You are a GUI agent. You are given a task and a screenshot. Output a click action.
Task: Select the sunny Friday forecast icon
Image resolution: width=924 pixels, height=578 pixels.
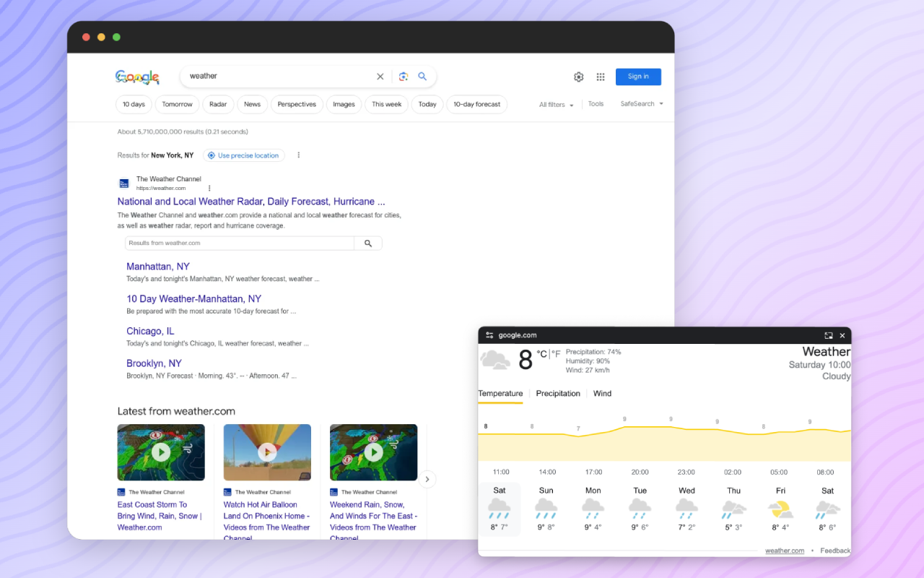780,509
